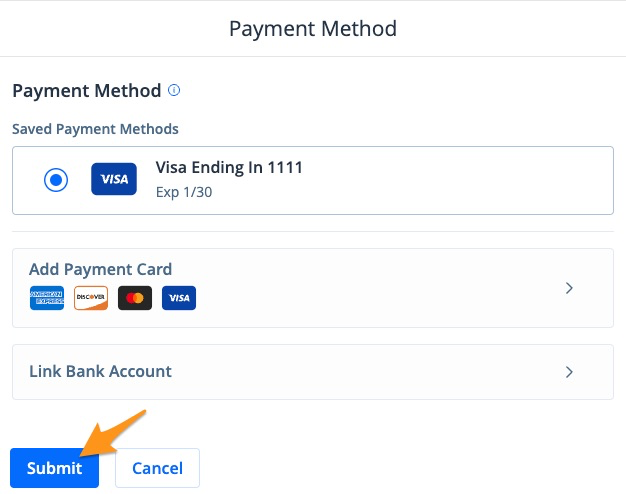Image resolution: width=626 pixels, height=494 pixels.
Task: Click the Payment Method dialog title
Action: pyautogui.click(x=313, y=29)
